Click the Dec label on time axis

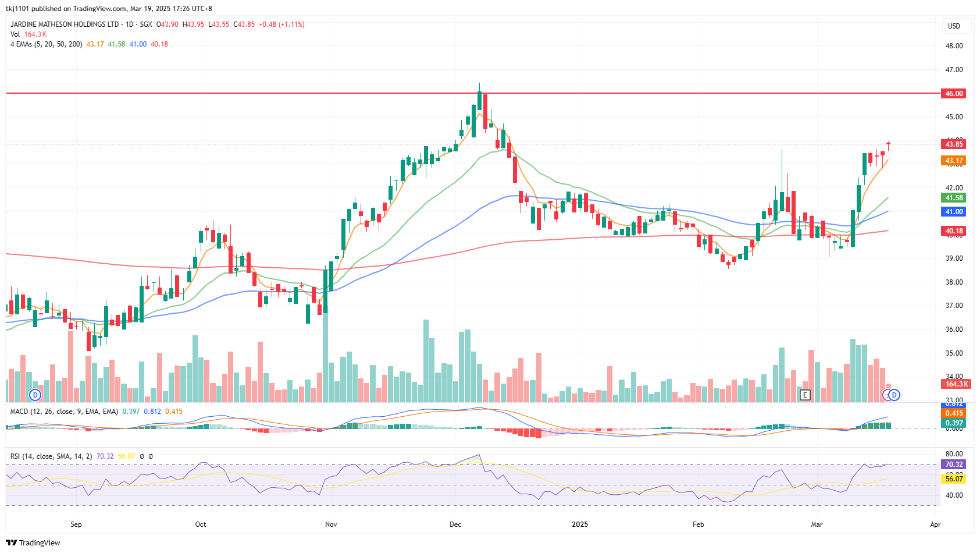click(455, 524)
